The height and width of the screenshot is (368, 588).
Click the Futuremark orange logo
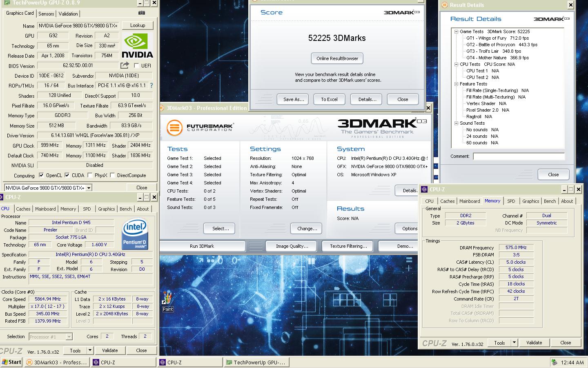tap(174, 128)
